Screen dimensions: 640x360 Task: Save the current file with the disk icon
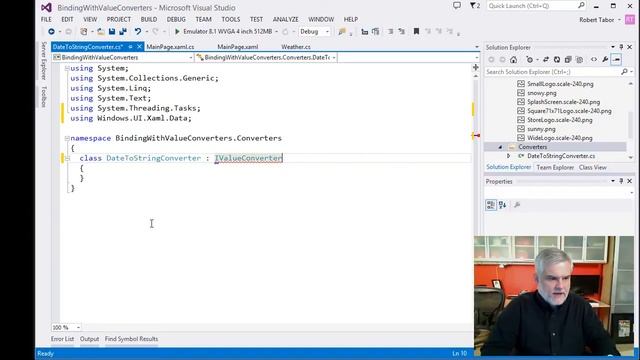click(111, 31)
